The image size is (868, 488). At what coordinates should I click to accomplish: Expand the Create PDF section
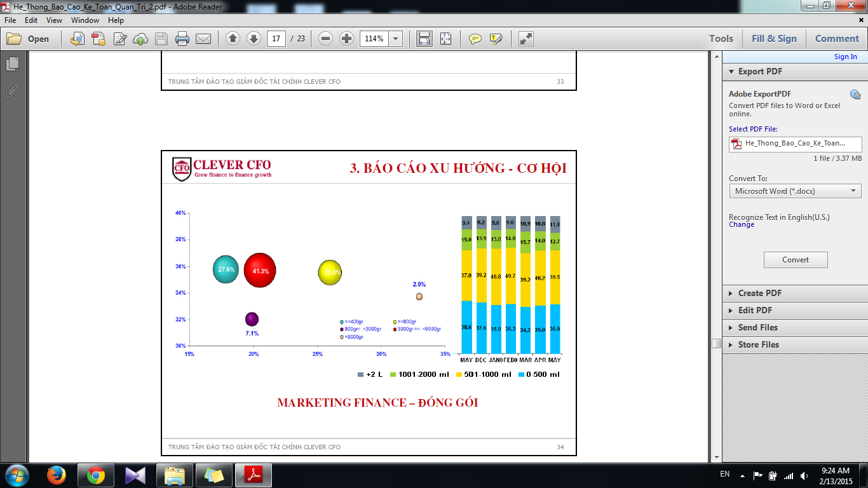[759, 293]
